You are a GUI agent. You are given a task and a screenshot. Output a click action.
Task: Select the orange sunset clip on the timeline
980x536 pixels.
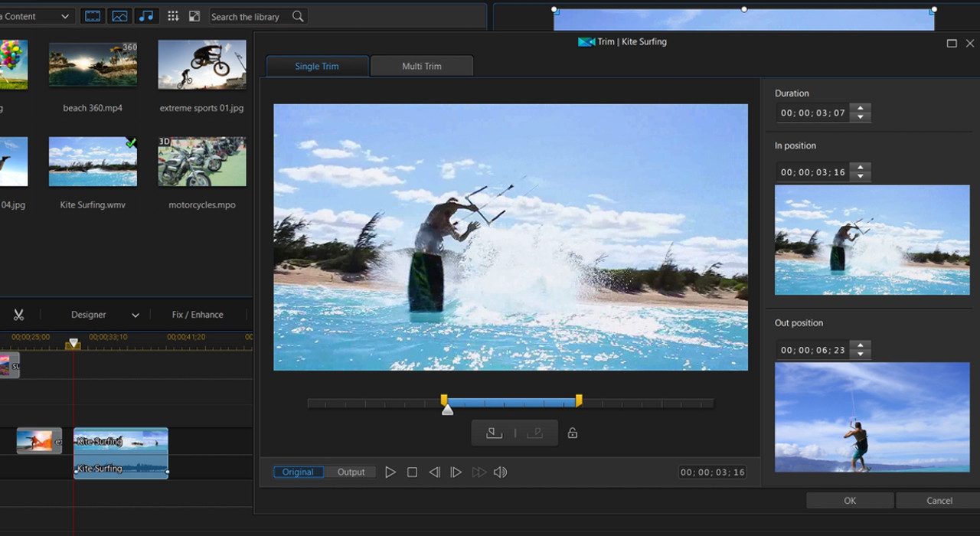pyautogui.click(x=39, y=440)
